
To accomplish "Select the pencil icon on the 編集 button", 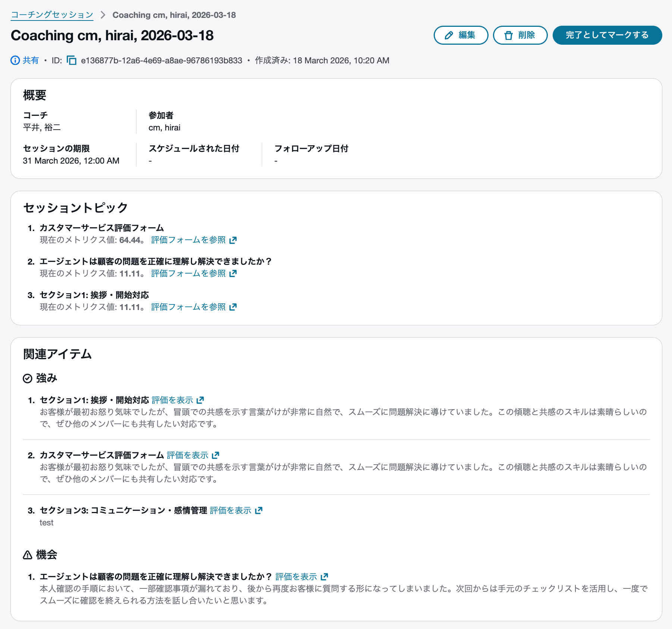I will point(449,35).
